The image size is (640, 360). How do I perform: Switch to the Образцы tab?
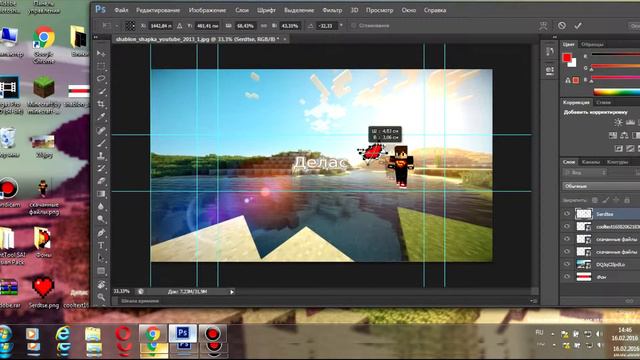(592, 44)
